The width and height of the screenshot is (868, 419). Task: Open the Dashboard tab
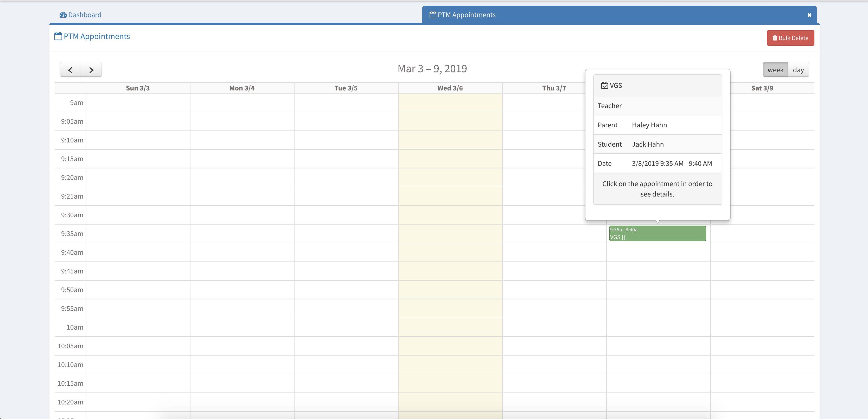81,15
